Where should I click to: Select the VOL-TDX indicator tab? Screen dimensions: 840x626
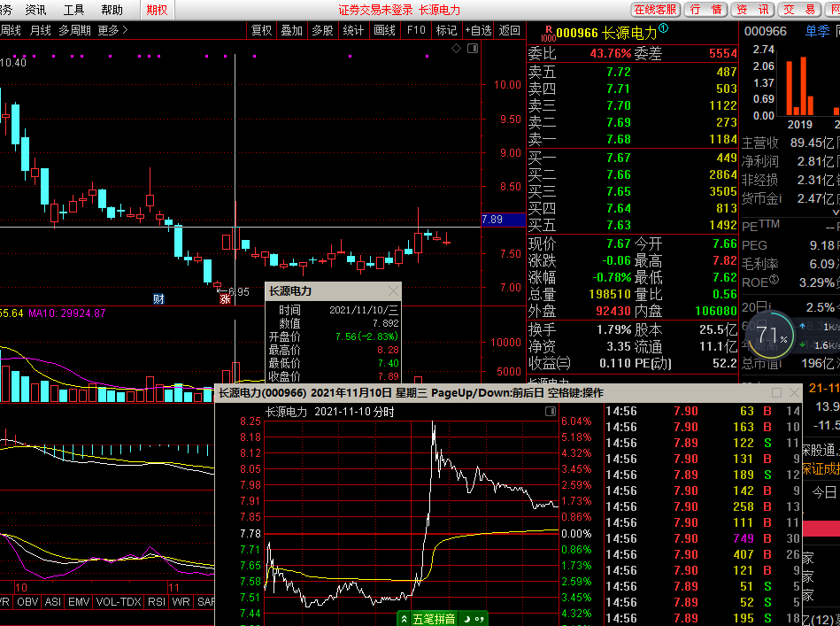[x=119, y=602]
